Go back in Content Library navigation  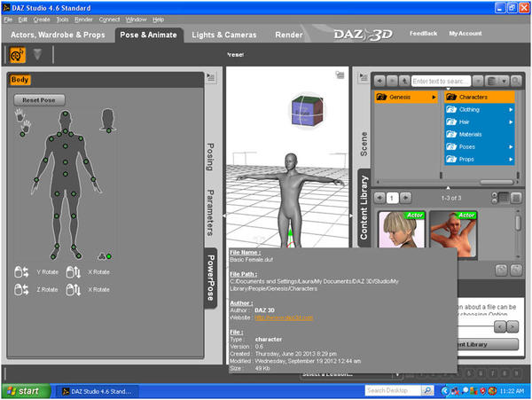pyautogui.click(x=379, y=81)
